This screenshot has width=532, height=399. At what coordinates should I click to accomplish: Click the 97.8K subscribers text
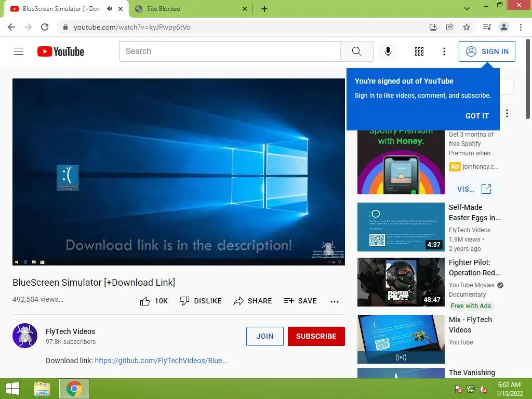(71, 342)
